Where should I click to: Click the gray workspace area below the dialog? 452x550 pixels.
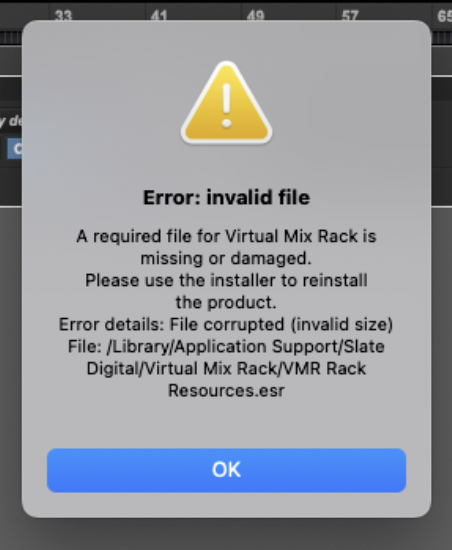click(x=226, y=533)
